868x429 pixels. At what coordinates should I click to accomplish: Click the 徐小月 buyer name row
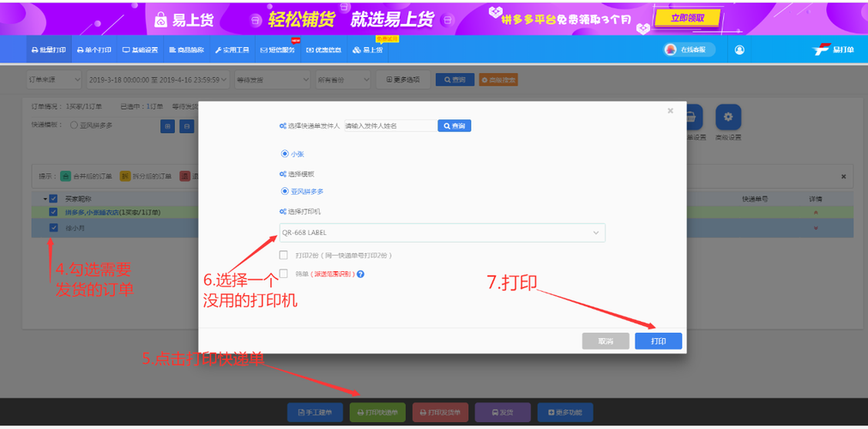[75, 227]
